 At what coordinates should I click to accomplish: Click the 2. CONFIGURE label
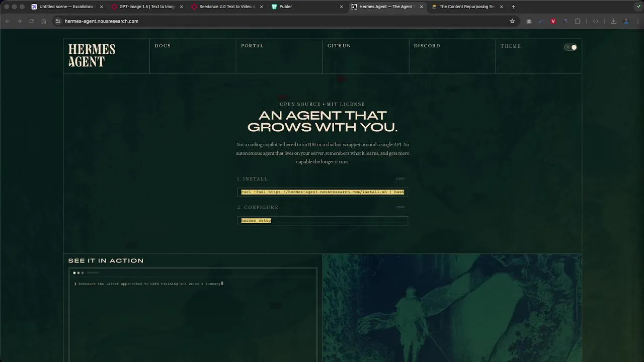coord(258,207)
